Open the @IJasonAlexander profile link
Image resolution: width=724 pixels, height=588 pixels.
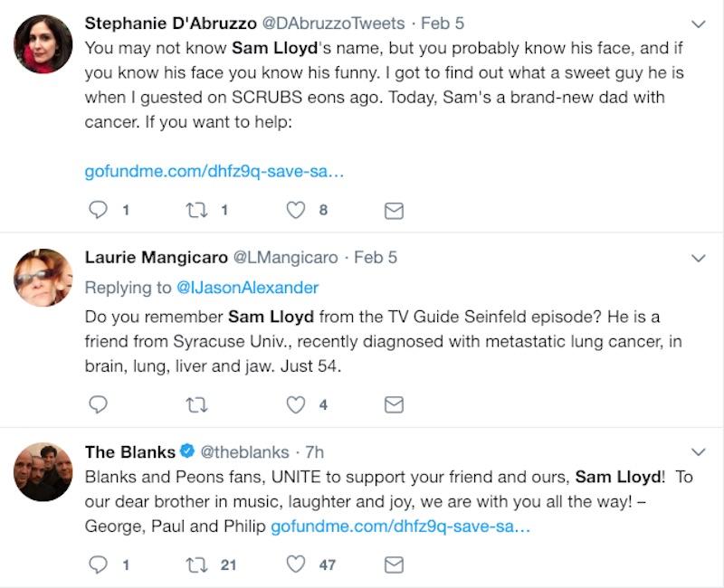click(247, 288)
